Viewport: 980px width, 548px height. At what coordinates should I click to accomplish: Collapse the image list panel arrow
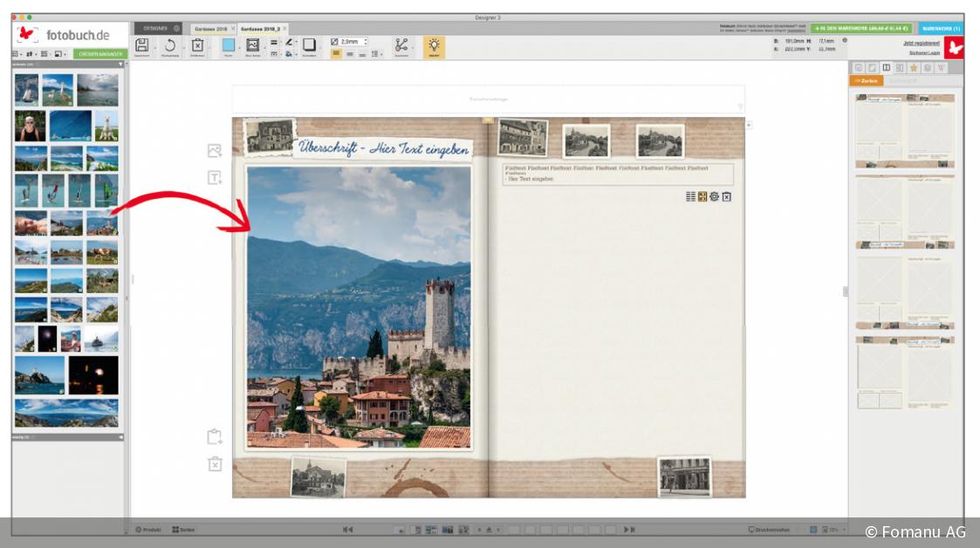pos(120,64)
